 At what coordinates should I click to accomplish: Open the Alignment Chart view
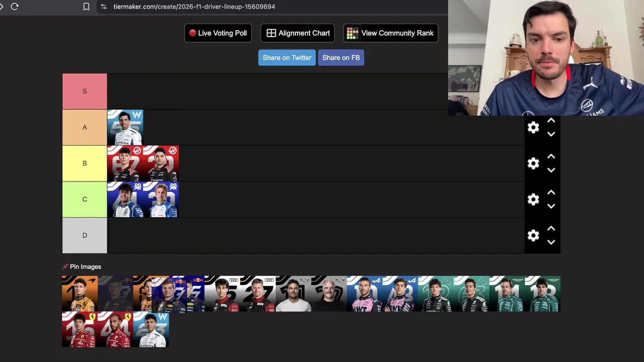(298, 33)
